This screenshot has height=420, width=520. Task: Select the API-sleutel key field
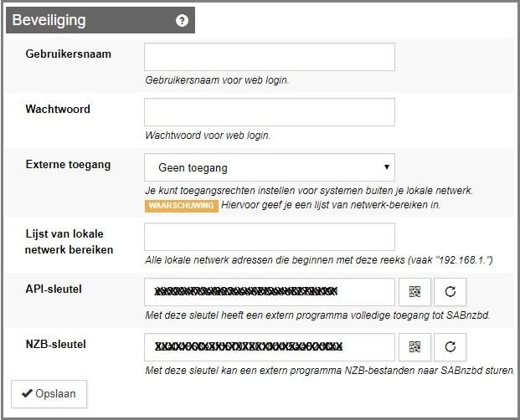(269, 292)
